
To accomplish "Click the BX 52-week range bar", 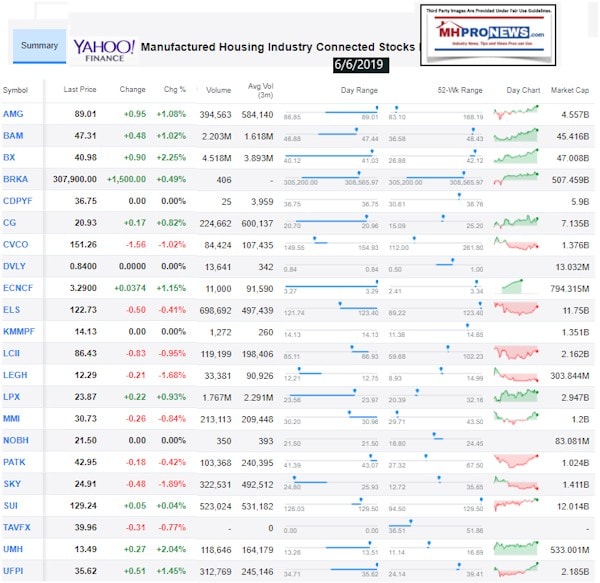I will (436, 156).
